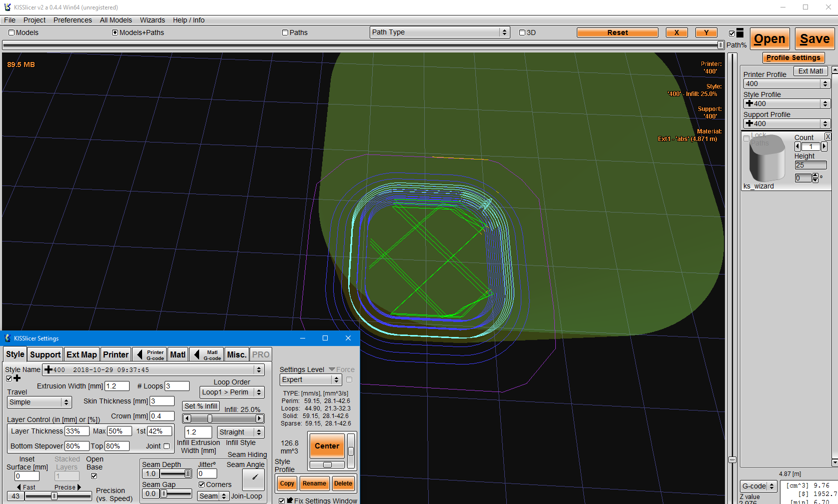838x504 pixels.
Task: Expand the Loop Order dropdown
Action: pyautogui.click(x=232, y=392)
